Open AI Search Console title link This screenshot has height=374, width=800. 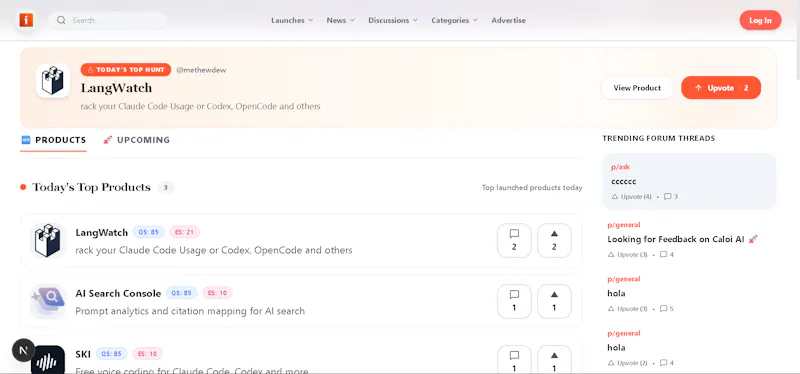tap(118, 293)
